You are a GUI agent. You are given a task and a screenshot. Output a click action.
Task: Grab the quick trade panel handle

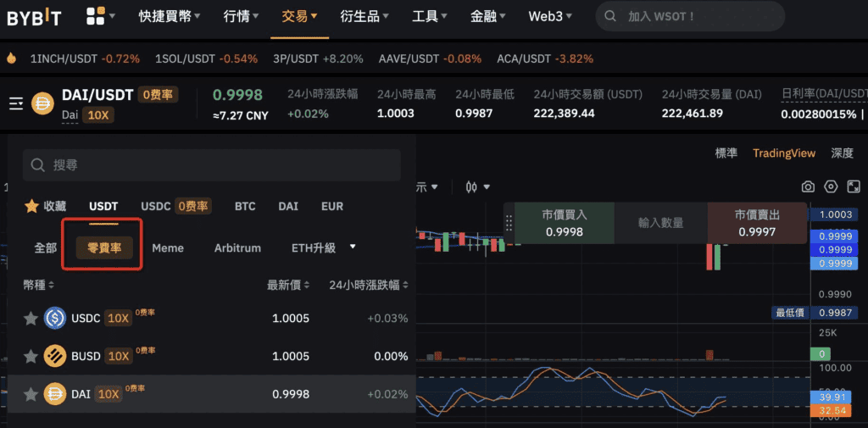tap(509, 223)
